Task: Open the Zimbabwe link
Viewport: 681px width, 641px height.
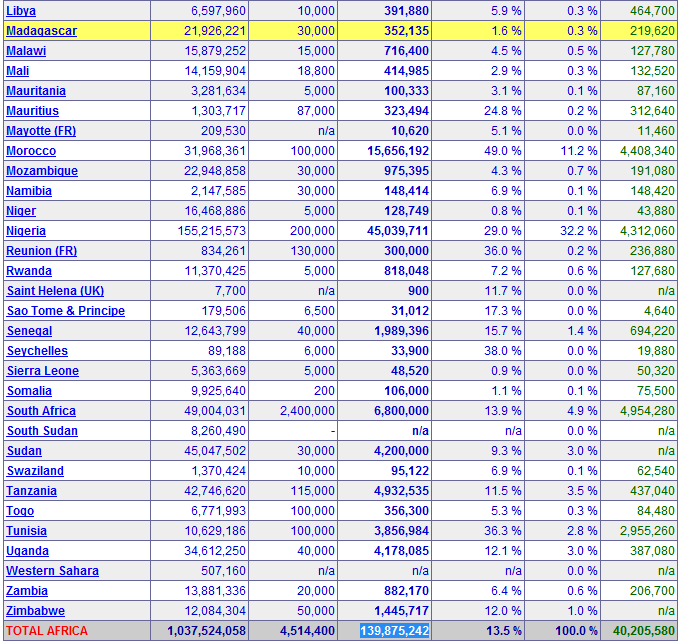Action: (36, 610)
